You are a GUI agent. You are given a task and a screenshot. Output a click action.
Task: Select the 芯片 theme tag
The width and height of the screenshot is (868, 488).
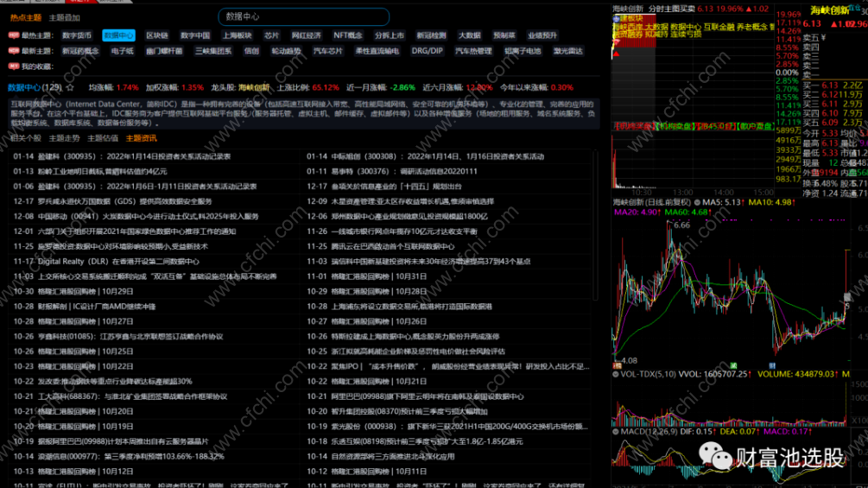(272, 35)
